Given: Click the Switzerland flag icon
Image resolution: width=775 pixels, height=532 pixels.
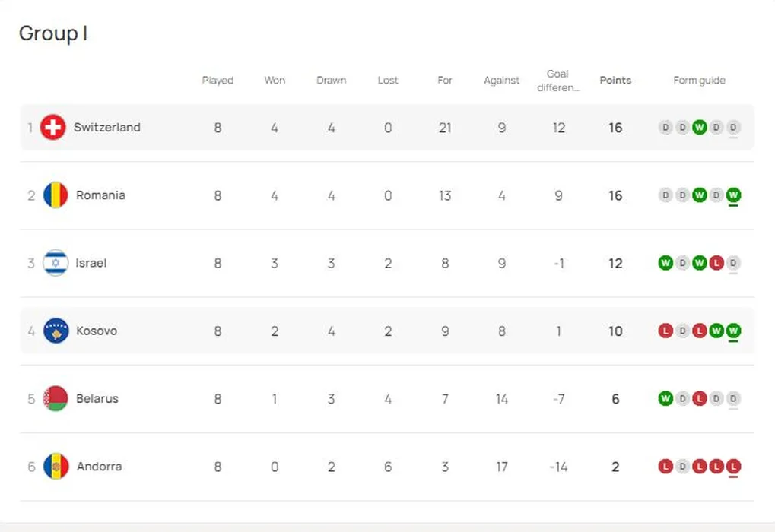Looking at the screenshot, I should 53,128.
